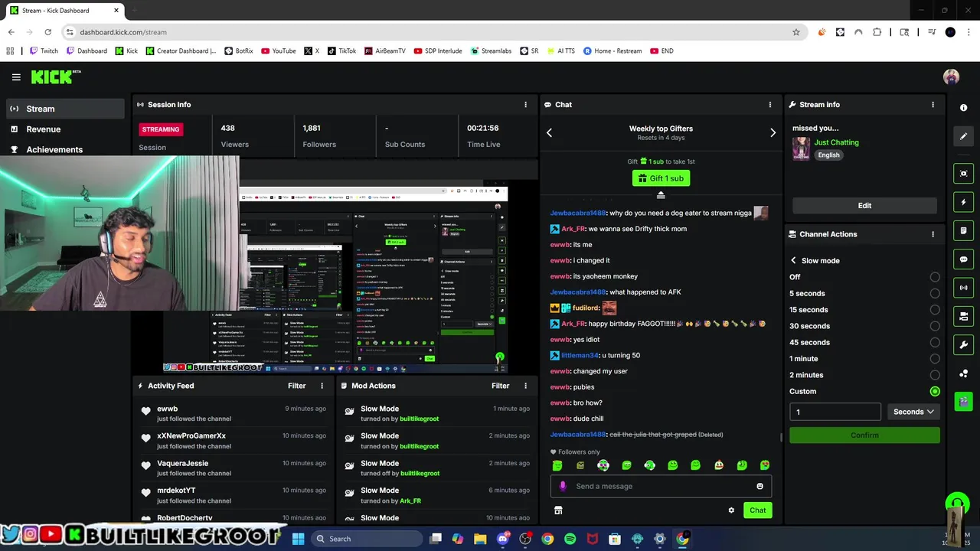Image resolution: width=980 pixels, height=551 pixels.
Task: Open YouTube bookmark in bookmarks bar
Action: click(278, 51)
